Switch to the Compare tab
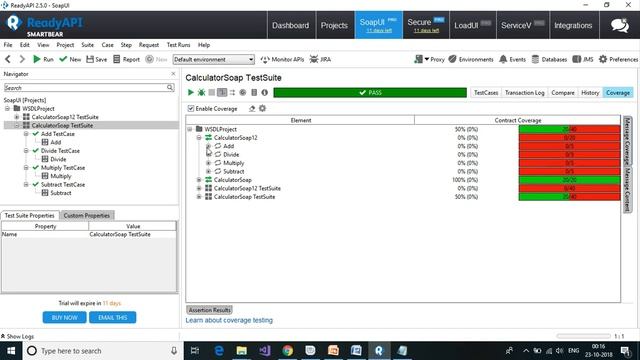The width and height of the screenshot is (640, 360). 563,93
